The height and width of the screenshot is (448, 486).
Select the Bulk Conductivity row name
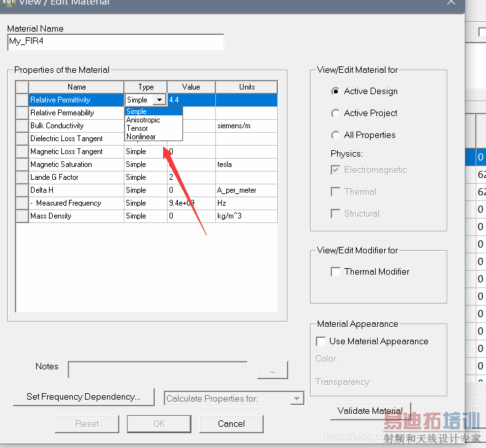pyautogui.click(x=76, y=126)
